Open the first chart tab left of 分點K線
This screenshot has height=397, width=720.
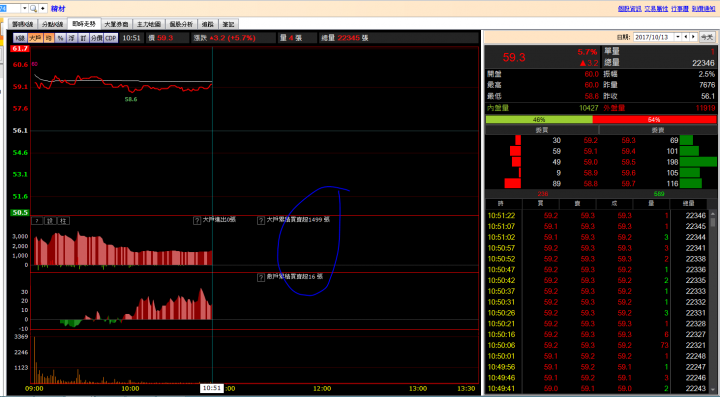[22, 24]
